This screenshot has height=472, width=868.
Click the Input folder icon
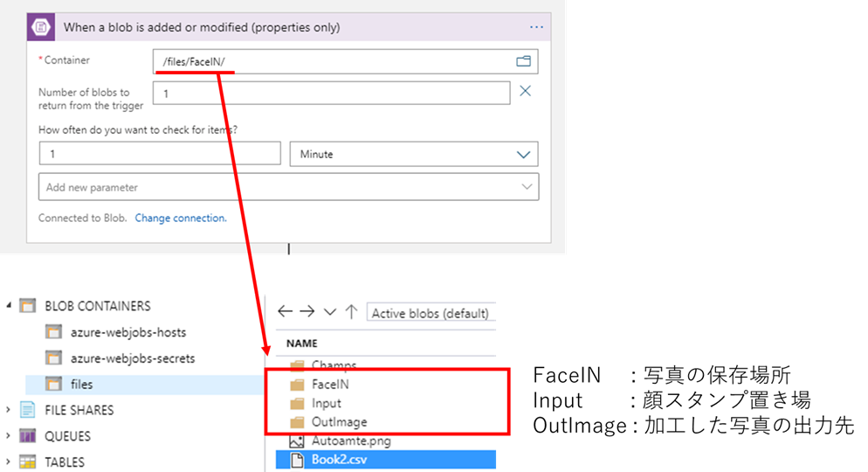click(x=297, y=403)
